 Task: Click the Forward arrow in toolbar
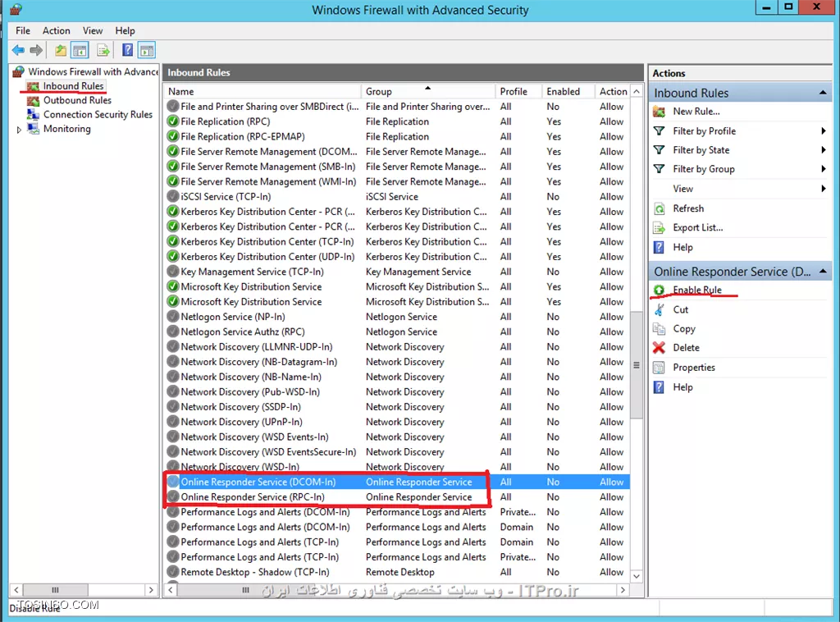pyautogui.click(x=36, y=50)
